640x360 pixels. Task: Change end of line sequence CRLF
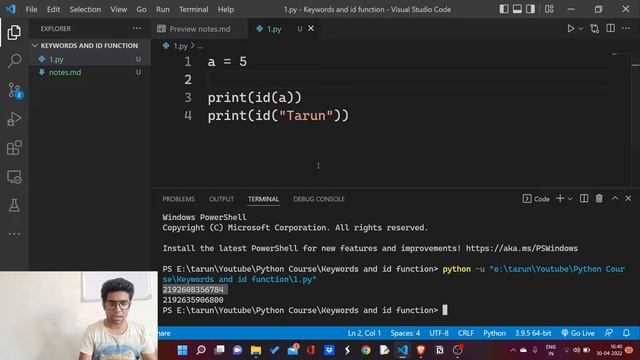click(466, 333)
